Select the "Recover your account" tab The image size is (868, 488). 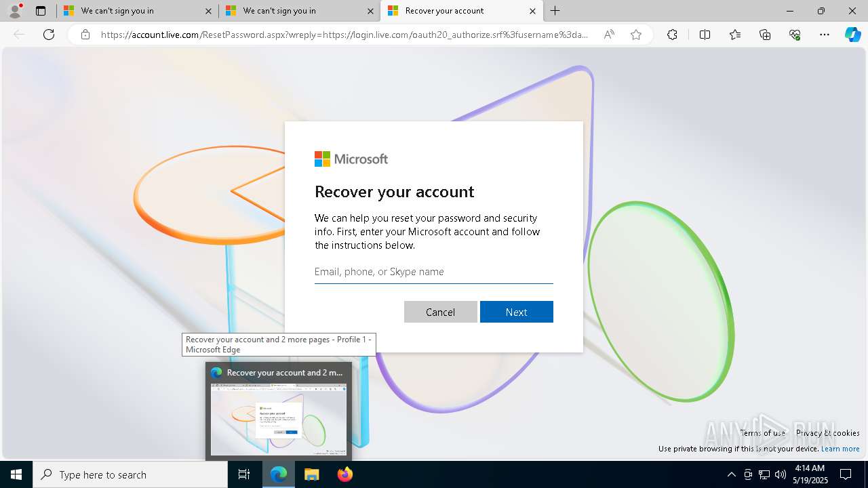pyautogui.click(x=461, y=11)
